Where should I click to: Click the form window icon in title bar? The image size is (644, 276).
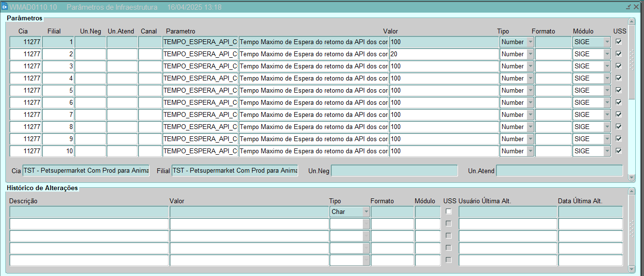(5, 7)
